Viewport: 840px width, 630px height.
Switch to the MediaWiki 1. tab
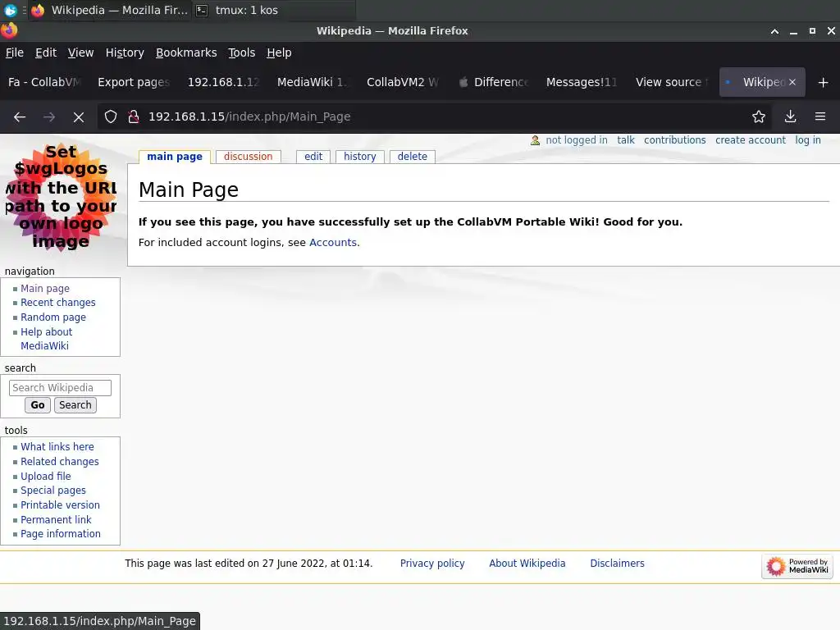[x=313, y=82]
